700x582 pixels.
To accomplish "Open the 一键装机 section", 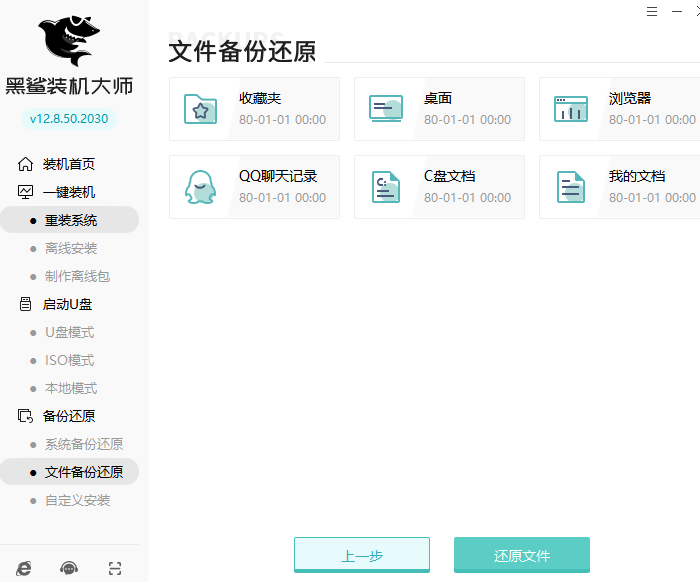I will [69, 192].
